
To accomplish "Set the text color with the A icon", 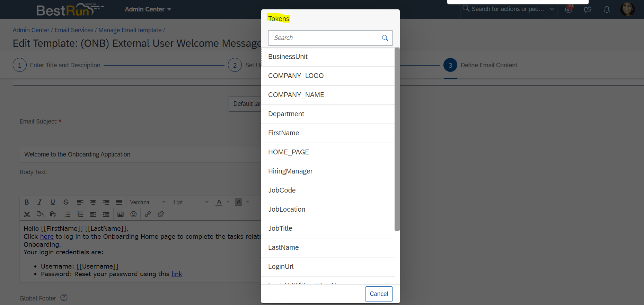I will click(x=219, y=202).
